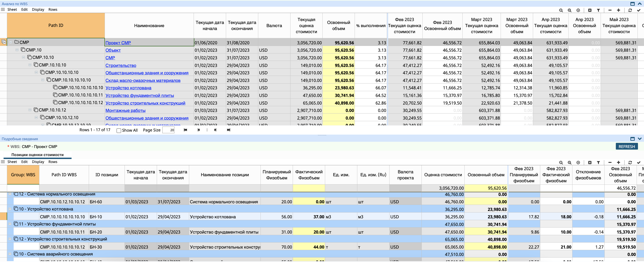Screen dimensions: 644x262
Task: Reset zoom in the lower grid toolbar
Action: tap(578, 163)
